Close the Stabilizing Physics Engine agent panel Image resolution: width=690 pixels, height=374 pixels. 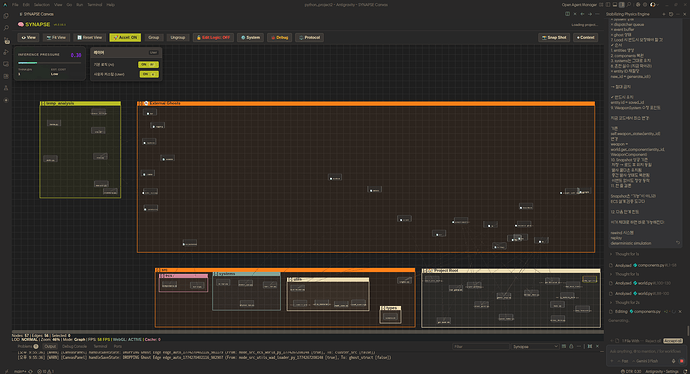[x=685, y=14]
